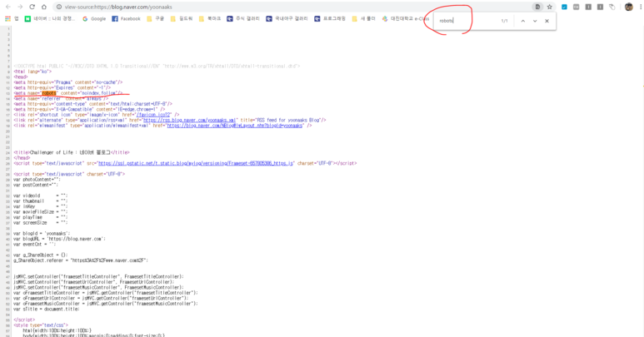This screenshot has height=337, width=644.
Task: Reload the view-source page
Action: pos(32,7)
